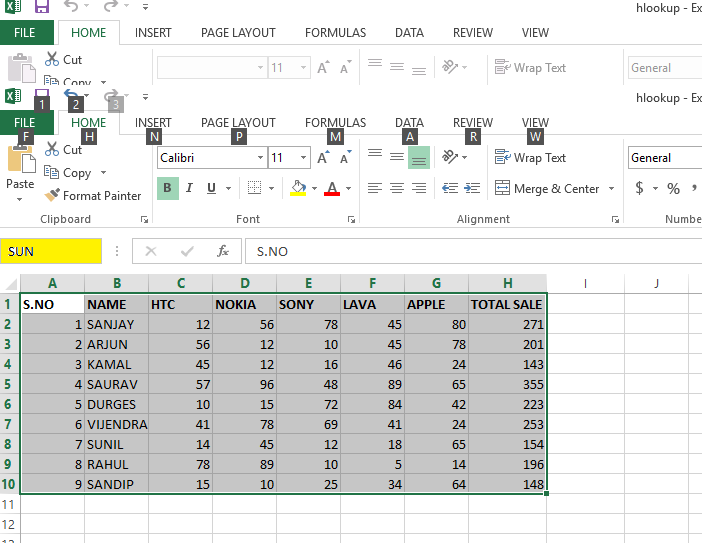Open Font group dialog launcher
Viewport: 702px width, 543px height.
(x=351, y=219)
